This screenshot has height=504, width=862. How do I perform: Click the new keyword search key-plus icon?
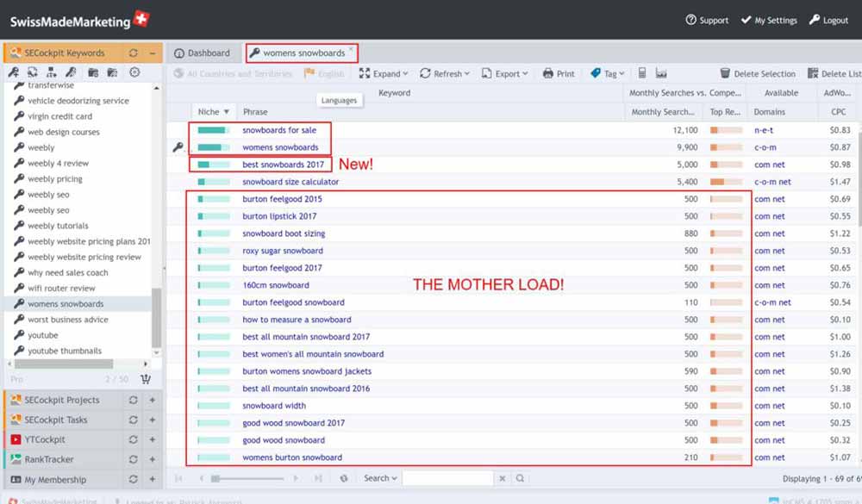point(14,72)
